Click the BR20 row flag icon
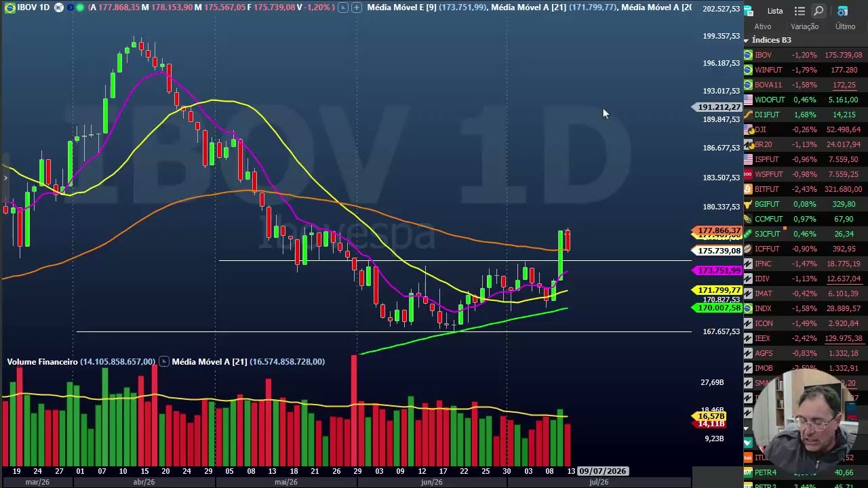The width and height of the screenshot is (868, 488). 748,144
